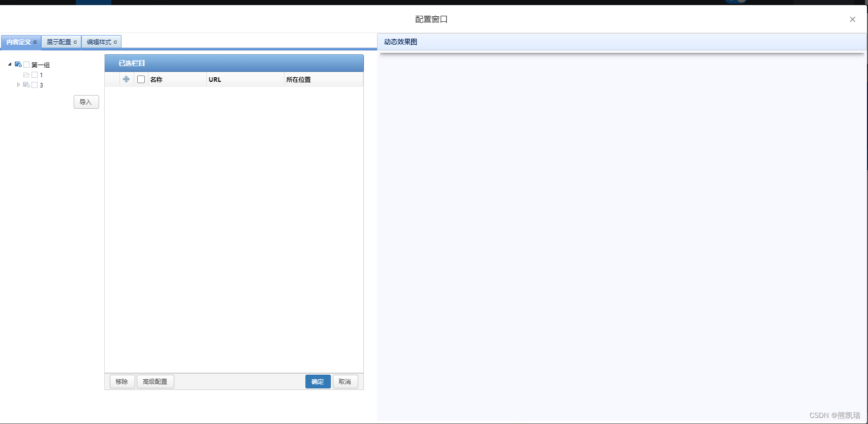Click the move arrows icon in table header
868x424 pixels.
pyautogui.click(x=126, y=79)
